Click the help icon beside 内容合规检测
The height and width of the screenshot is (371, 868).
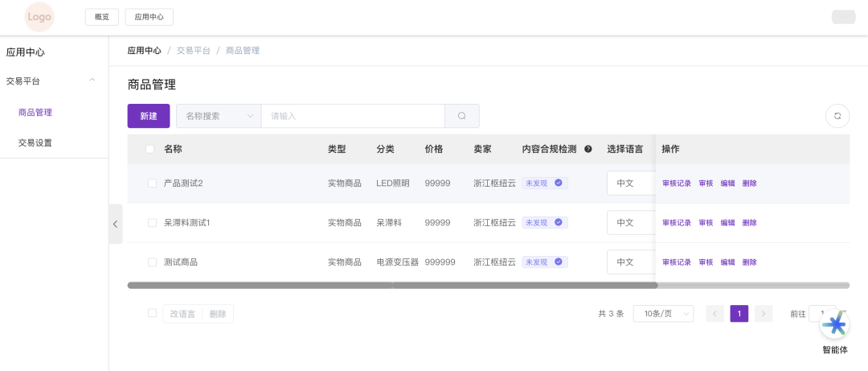tap(588, 150)
